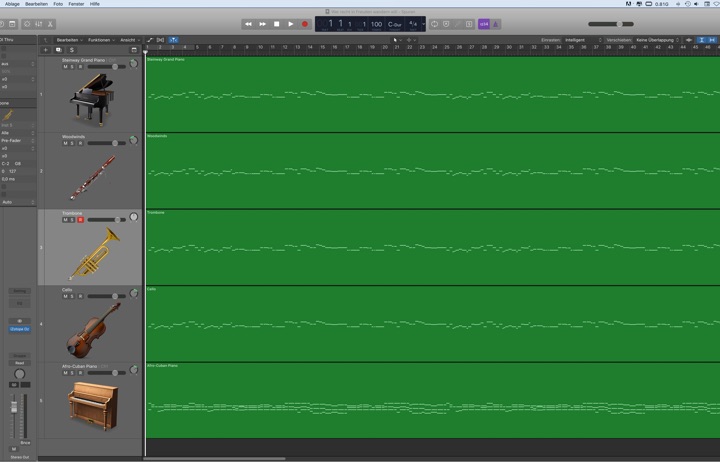Toggle the global solo S button
This screenshot has width=720, height=462.
point(71,50)
